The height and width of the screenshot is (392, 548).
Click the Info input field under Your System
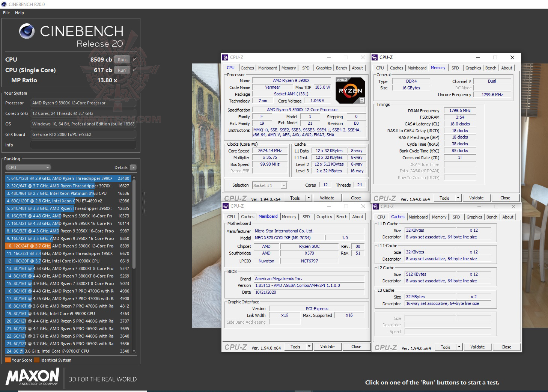(83, 145)
